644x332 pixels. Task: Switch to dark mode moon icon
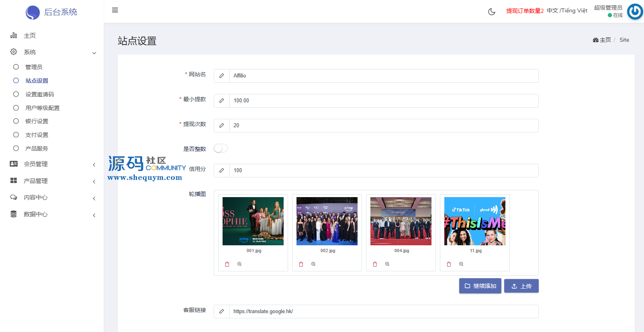pos(492,12)
